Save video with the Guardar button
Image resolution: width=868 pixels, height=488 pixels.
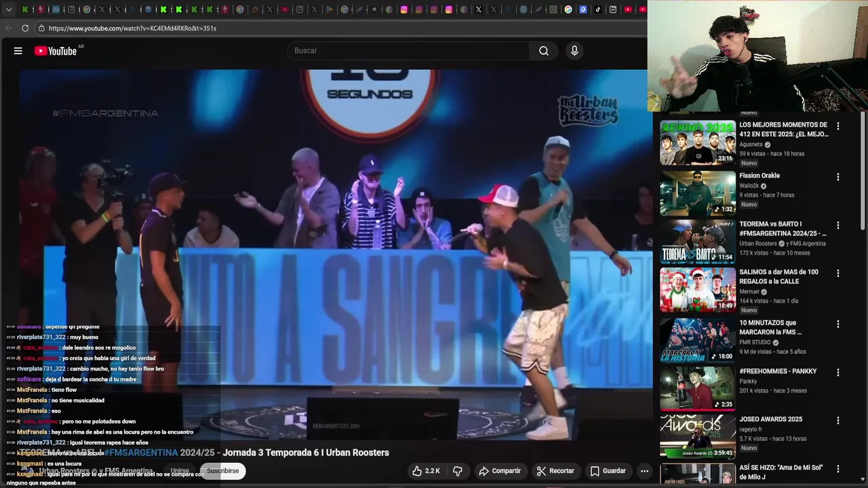[608, 471]
